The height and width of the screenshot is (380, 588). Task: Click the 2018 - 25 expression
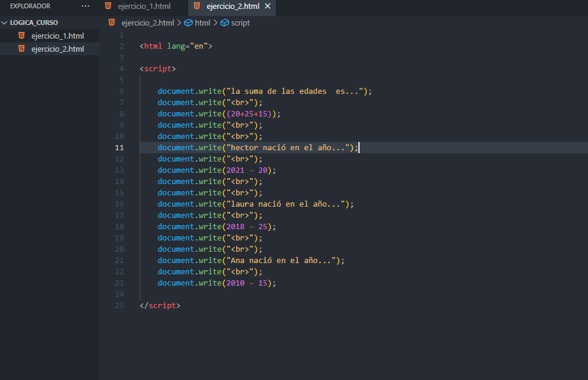247,227
